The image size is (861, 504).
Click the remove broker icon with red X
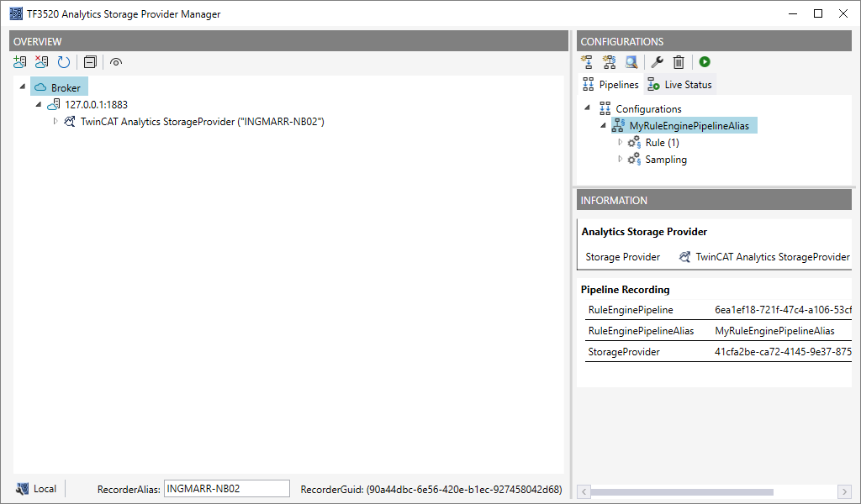click(x=42, y=62)
